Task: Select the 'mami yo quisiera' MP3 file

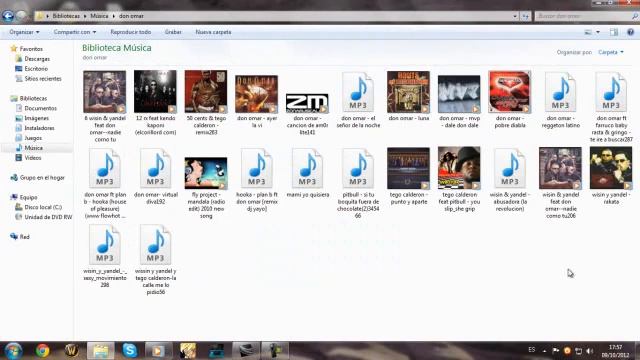Action: click(307, 169)
